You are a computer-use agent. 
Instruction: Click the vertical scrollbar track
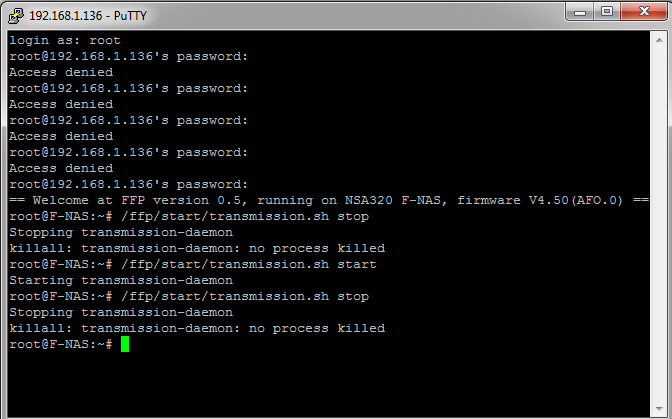(x=659, y=224)
